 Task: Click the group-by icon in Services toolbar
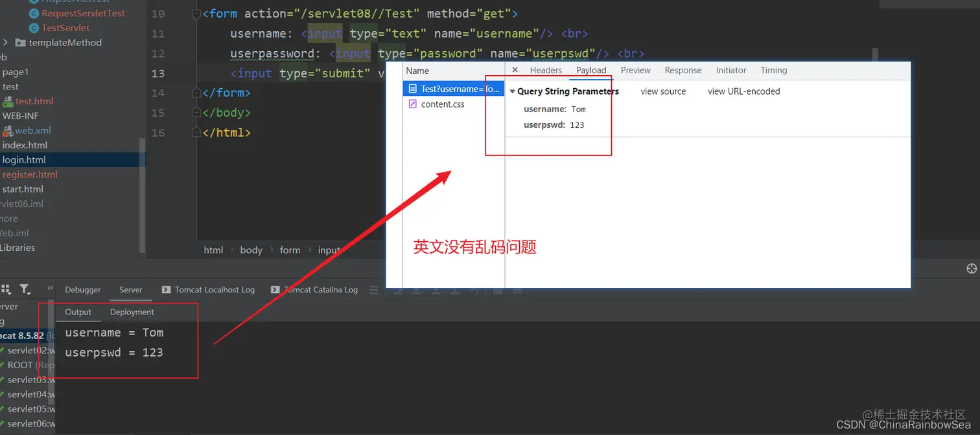(x=7, y=289)
